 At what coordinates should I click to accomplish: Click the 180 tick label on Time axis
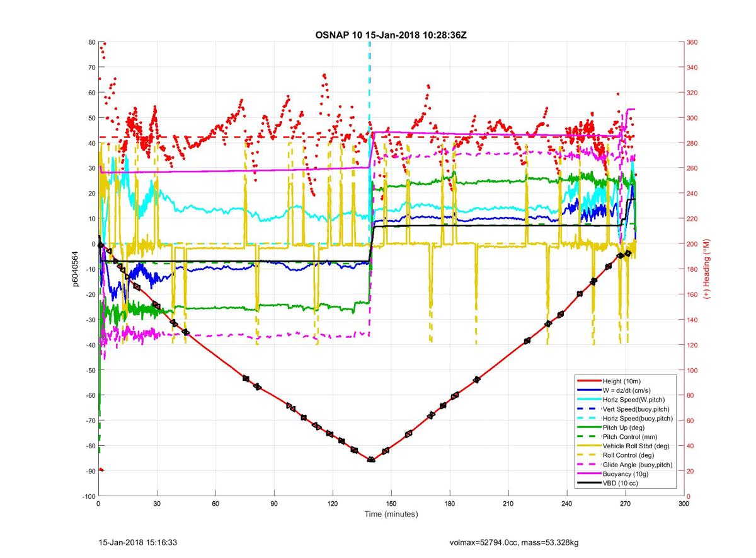pos(450,504)
